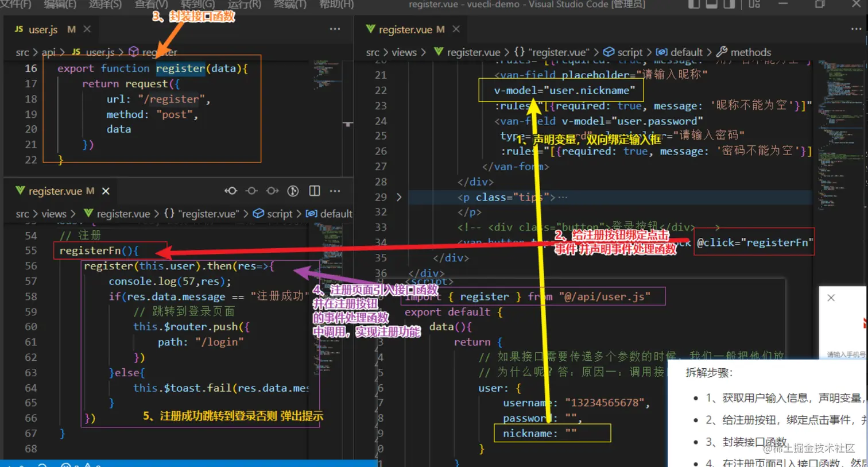This screenshot has width=868, height=467.
Task: Open src breadcrumb in user.js editor
Action: (x=22, y=52)
